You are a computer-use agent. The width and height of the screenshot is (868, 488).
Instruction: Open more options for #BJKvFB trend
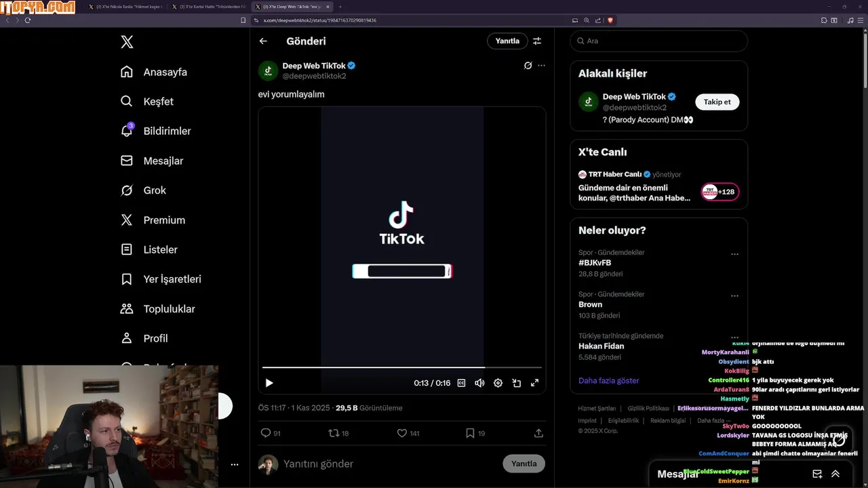pyautogui.click(x=734, y=254)
